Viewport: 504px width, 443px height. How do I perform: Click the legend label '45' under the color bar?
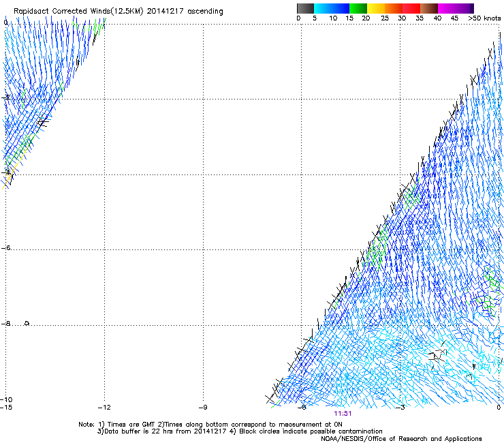[x=454, y=18]
